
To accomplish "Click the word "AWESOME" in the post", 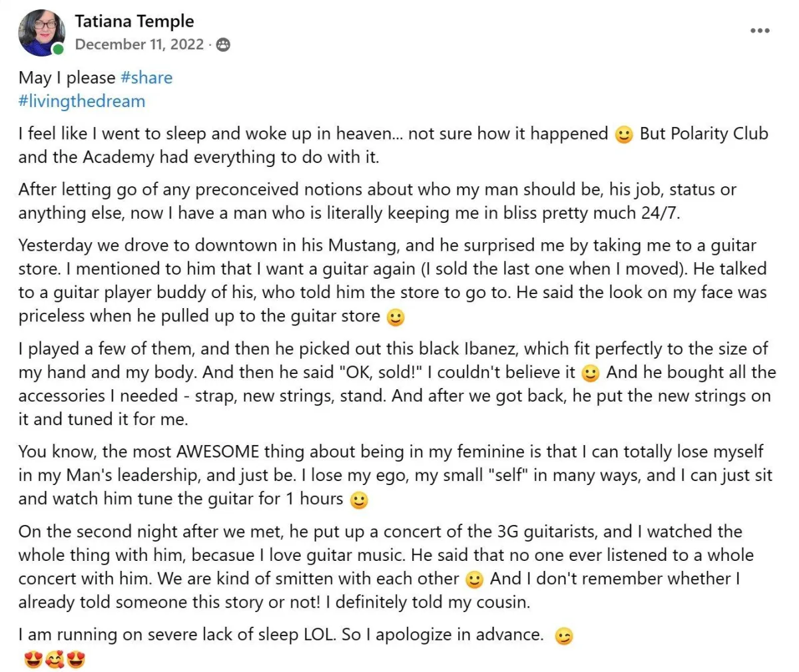I will (x=218, y=452).
